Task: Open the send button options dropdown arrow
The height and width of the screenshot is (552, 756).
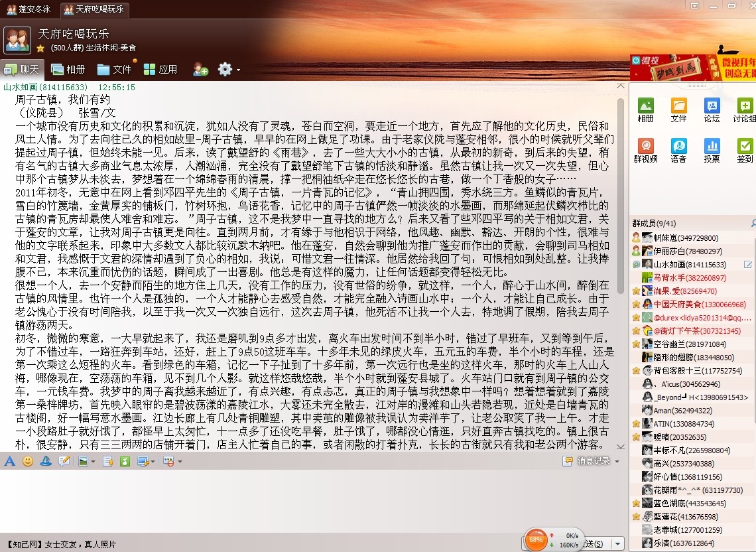Action: tap(617, 544)
